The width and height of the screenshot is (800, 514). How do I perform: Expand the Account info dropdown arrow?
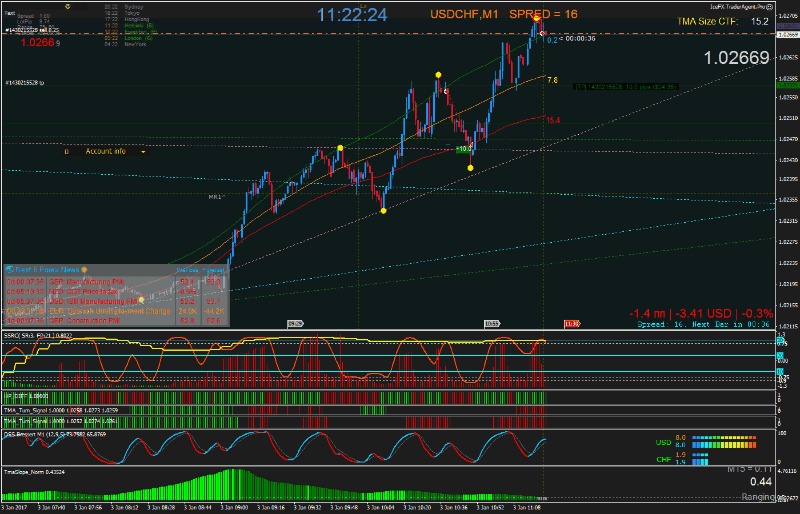pos(143,152)
